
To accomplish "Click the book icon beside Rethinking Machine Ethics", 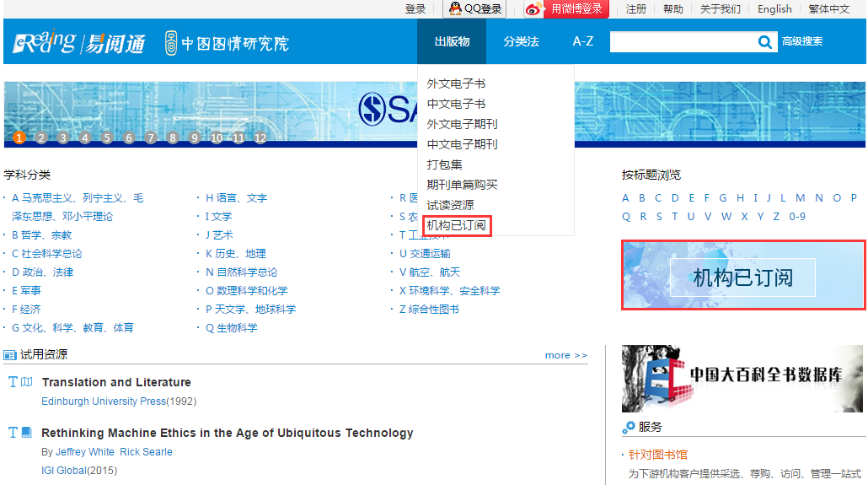I will [x=26, y=433].
